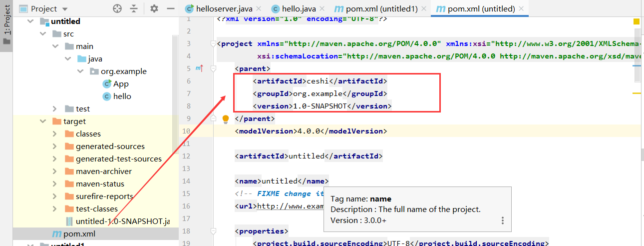Viewport: 644px width, 246px height.
Task: Click the fold end marker at line 9
Action: click(x=213, y=118)
